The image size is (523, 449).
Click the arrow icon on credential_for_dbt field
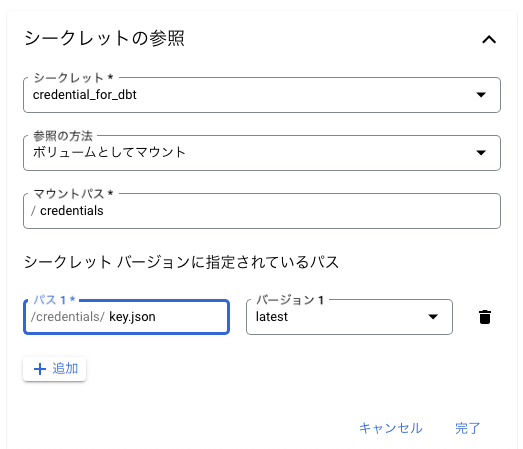point(481,95)
